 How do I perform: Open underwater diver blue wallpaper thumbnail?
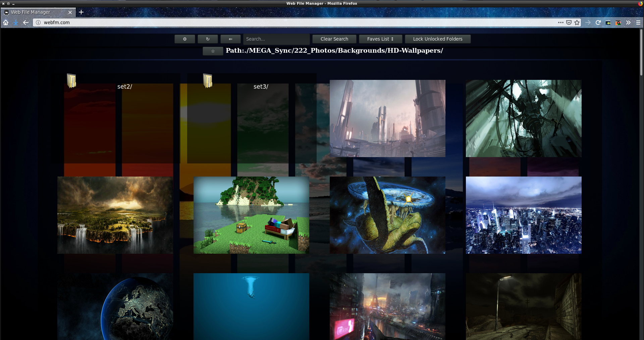(251, 306)
